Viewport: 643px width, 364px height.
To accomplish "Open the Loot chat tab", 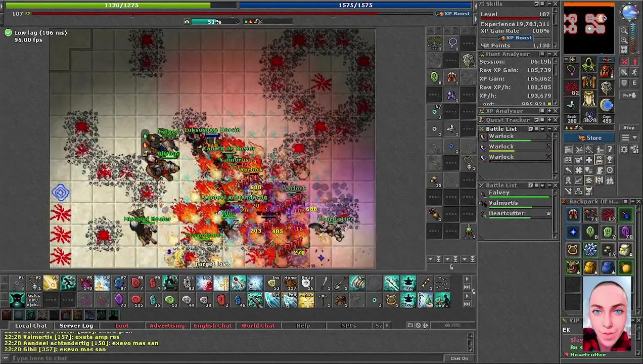I will (122, 326).
